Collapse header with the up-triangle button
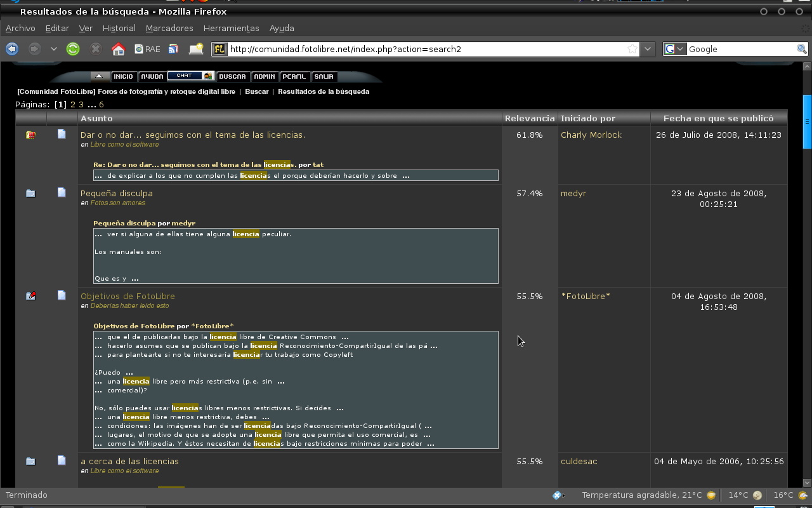Image resolution: width=812 pixels, height=508 pixels. pos(100,76)
